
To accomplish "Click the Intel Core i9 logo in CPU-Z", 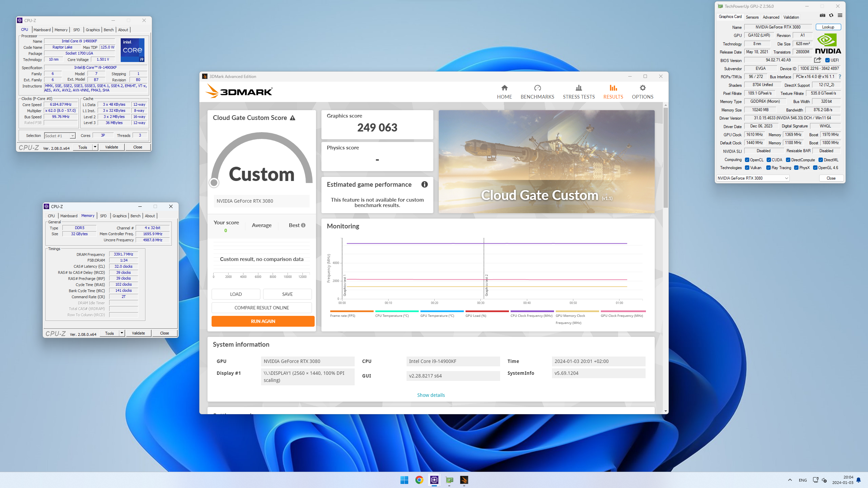I will (133, 50).
